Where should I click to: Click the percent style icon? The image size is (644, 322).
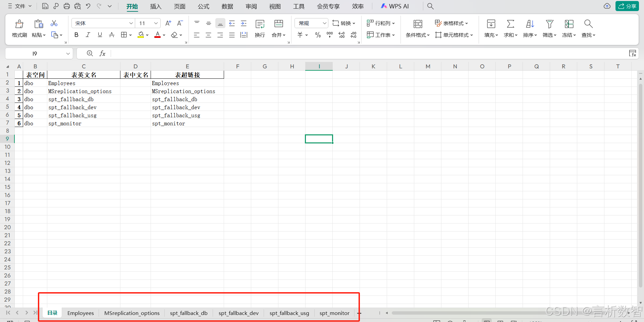click(x=318, y=35)
